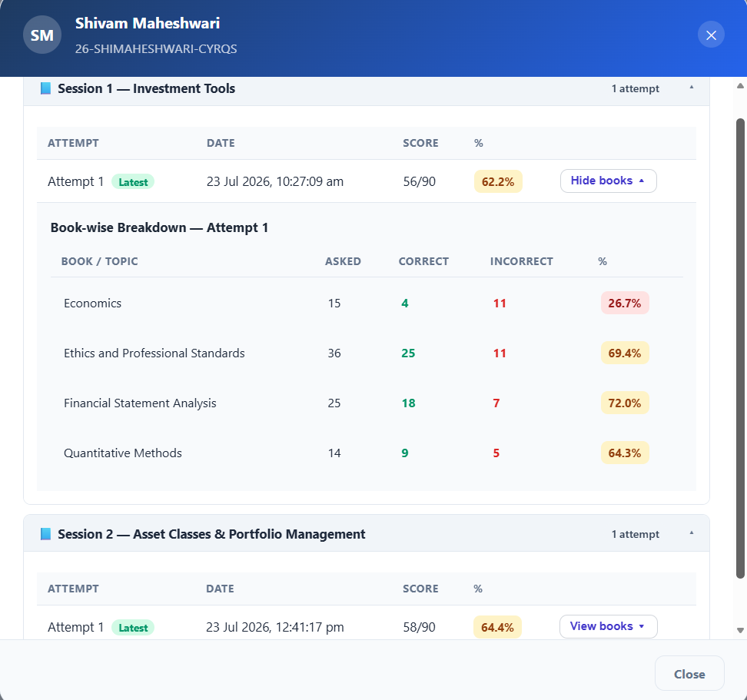Viewport: 747px width, 700px height.
Task: Click the Session 2 Latest tag
Action: (133, 628)
